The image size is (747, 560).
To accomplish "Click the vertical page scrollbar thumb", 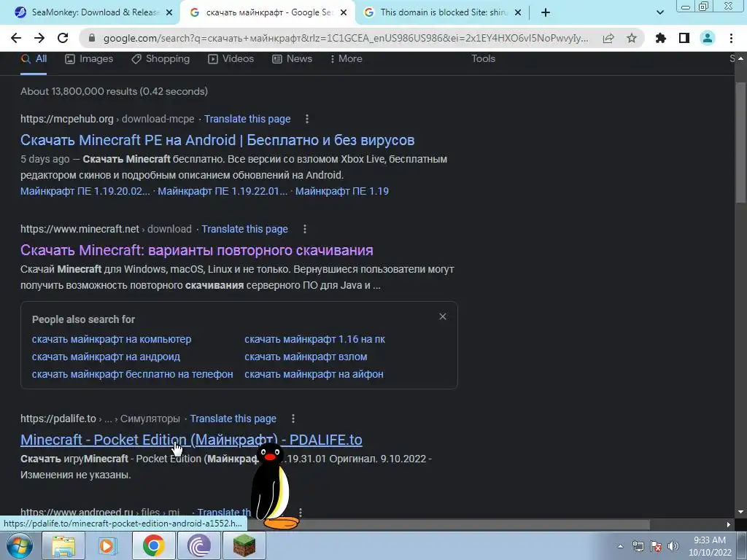I will pyautogui.click(x=740, y=143).
